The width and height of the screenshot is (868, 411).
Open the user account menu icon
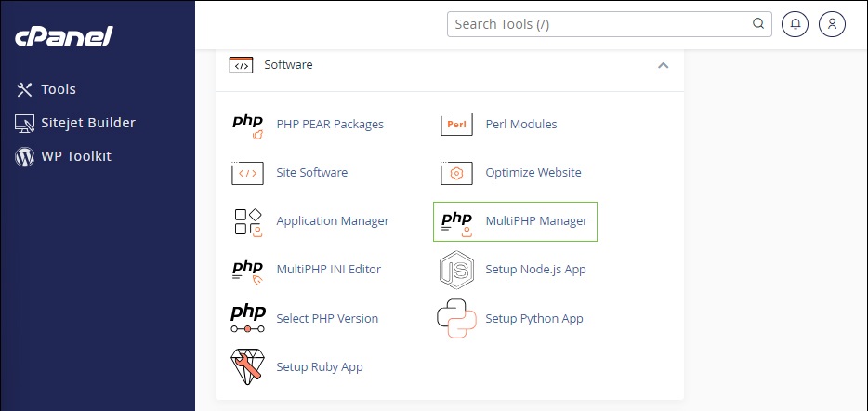pos(832,24)
